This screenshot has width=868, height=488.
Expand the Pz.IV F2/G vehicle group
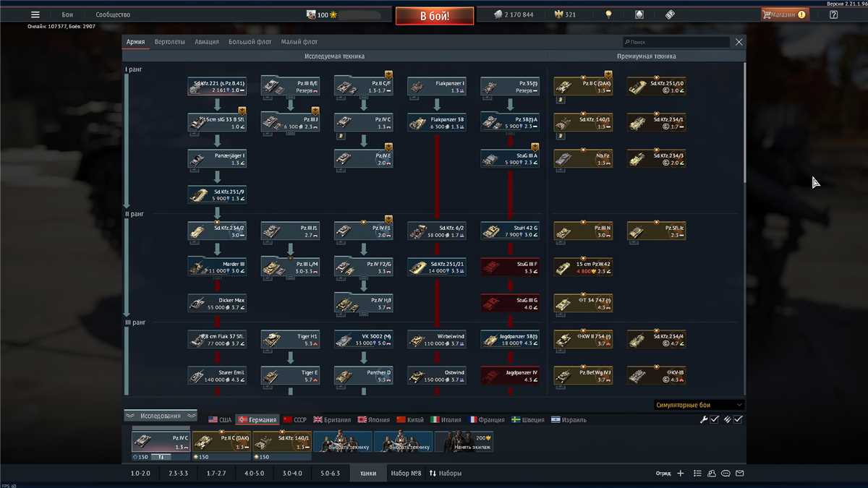(x=363, y=267)
